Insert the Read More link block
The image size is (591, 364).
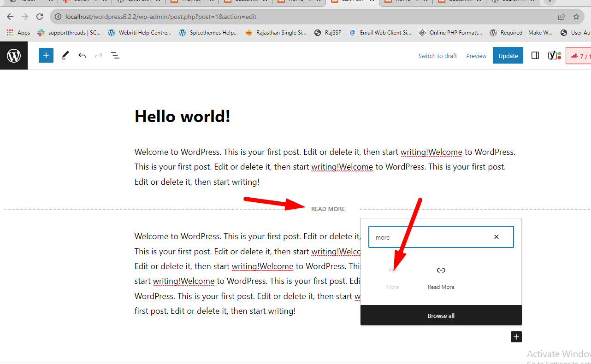[x=441, y=278]
